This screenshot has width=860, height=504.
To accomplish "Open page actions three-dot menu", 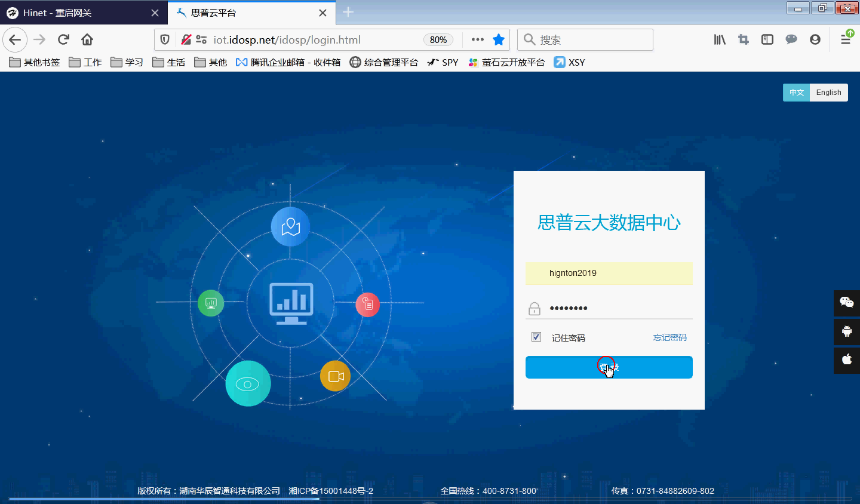I will point(477,40).
